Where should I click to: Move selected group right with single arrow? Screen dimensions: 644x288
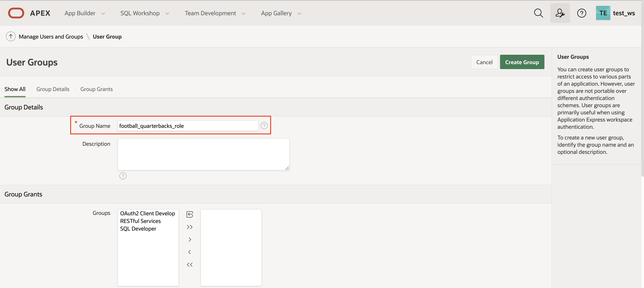189,239
